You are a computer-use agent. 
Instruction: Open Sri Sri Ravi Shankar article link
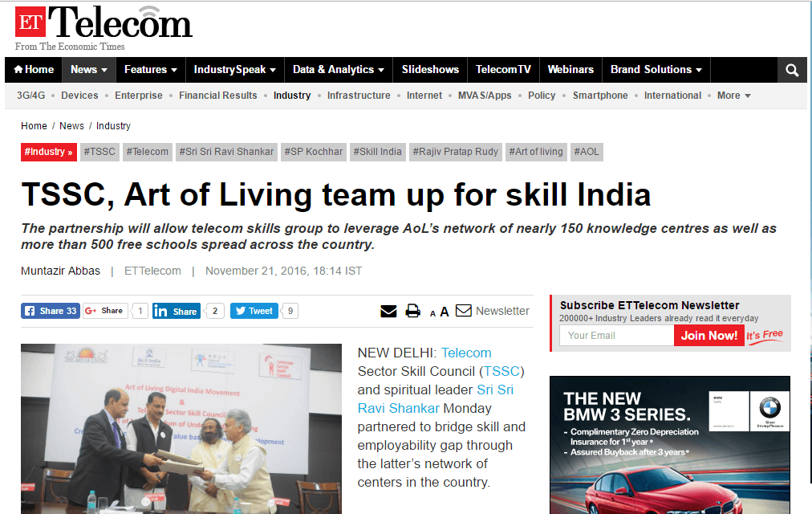(x=436, y=399)
